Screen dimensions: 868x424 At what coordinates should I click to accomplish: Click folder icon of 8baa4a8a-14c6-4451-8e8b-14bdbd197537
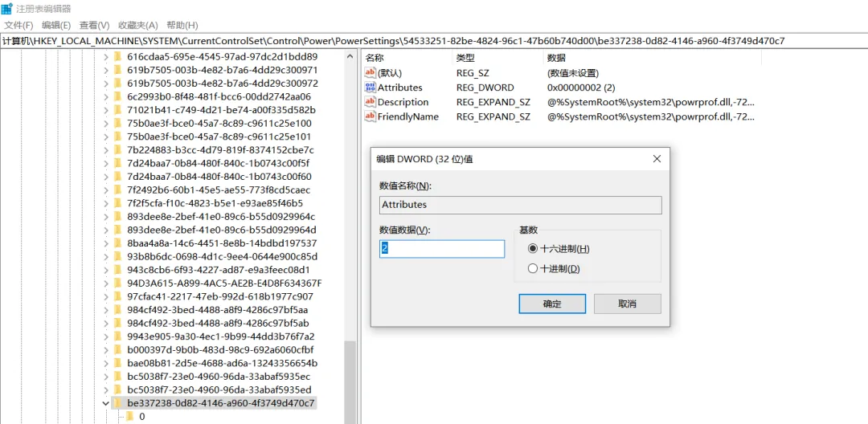117,243
